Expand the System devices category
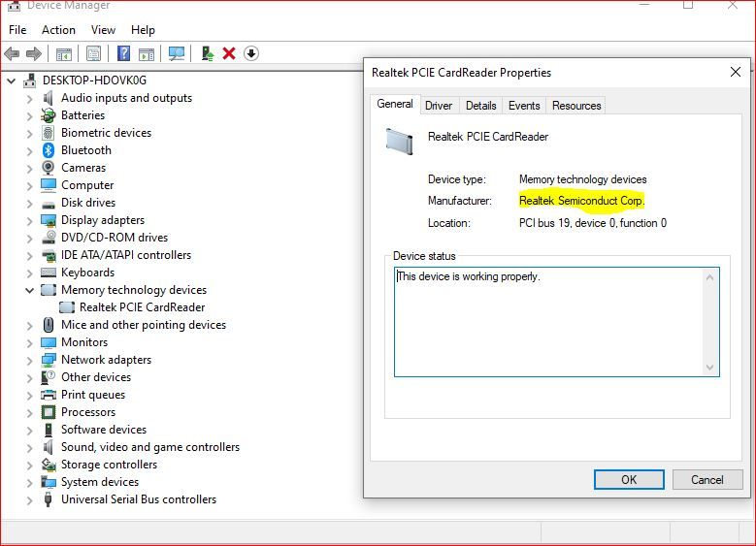This screenshot has width=756, height=546. [x=30, y=482]
